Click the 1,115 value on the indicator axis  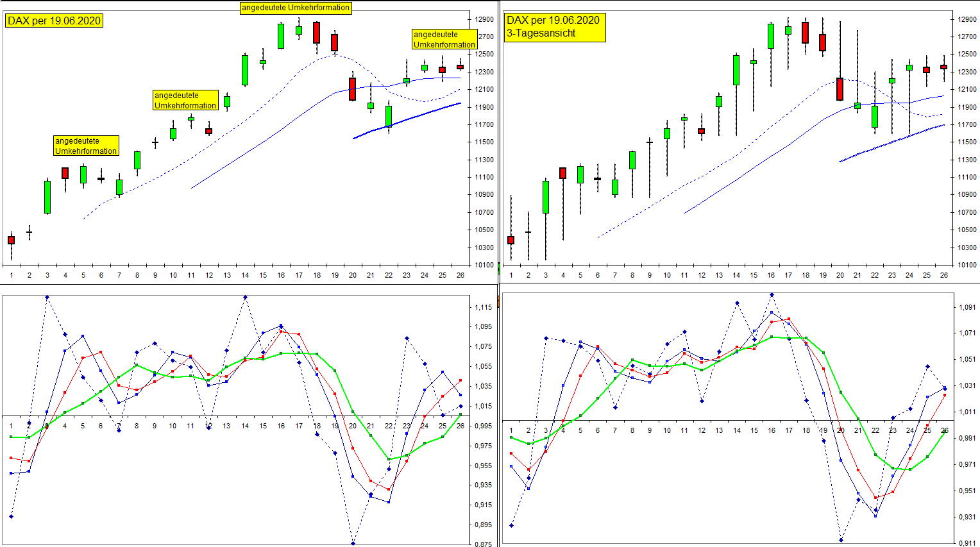[x=484, y=308]
